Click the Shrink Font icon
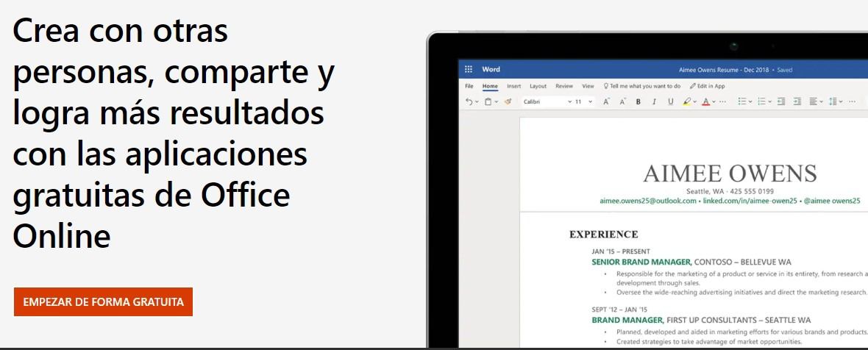The width and height of the screenshot is (868, 350). pos(622,101)
